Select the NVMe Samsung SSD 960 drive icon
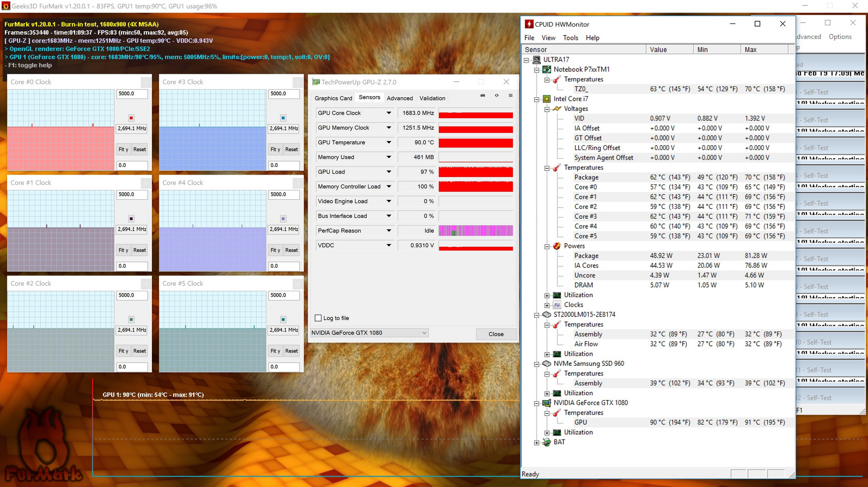This screenshot has height=487, width=868. [x=547, y=364]
